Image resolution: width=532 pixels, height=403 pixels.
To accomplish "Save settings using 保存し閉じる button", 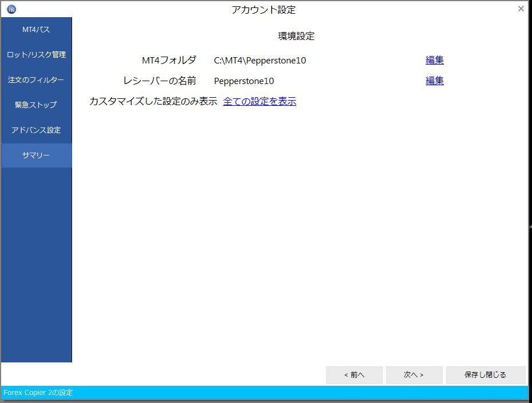I will point(486,375).
